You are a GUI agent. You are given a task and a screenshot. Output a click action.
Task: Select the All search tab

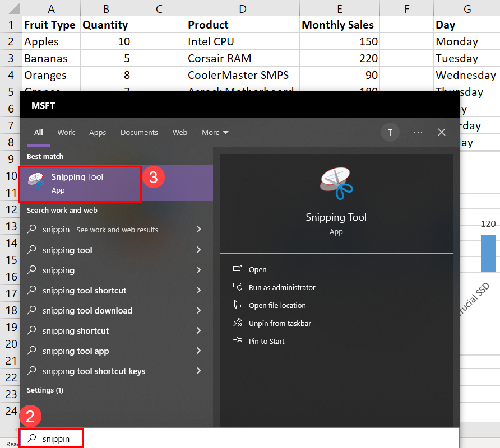[x=39, y=133]
